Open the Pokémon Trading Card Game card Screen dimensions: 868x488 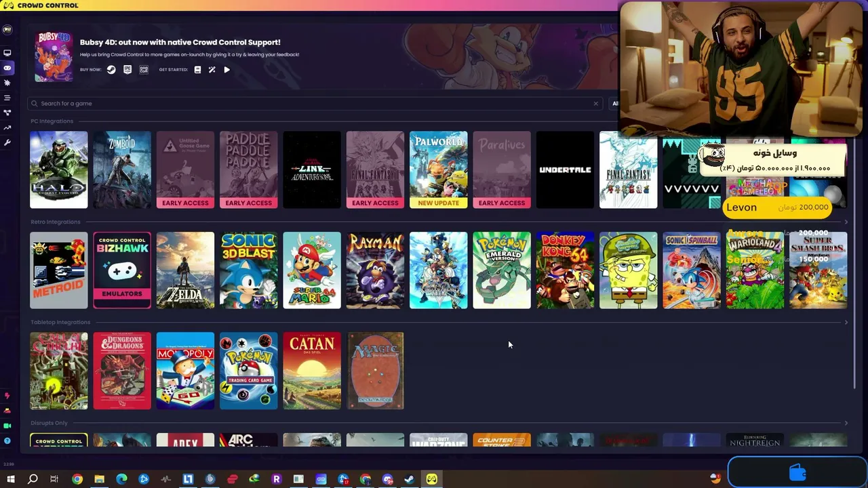[x=249, y=371]
